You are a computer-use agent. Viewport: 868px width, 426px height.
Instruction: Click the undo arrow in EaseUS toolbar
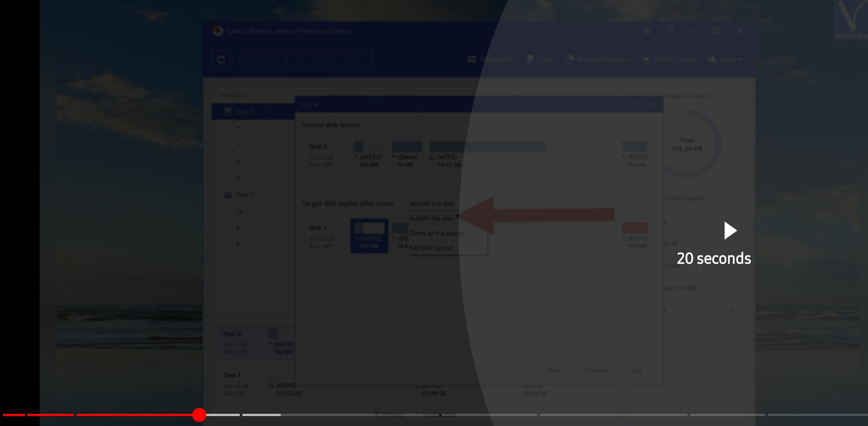tap(250, 60)
